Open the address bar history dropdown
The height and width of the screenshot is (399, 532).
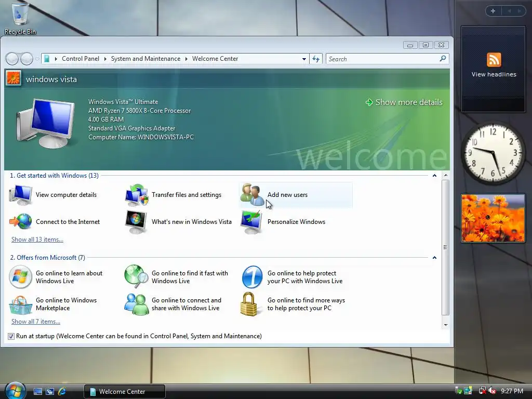click(304, 59)
